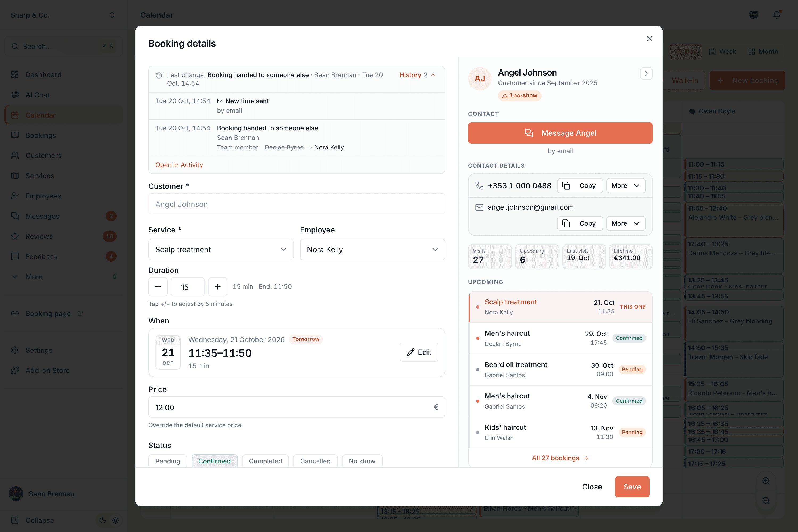Image resolution: width=798 pixels, height=532 pixels.
Task: Decrease duration with the minus button
Action: [158, 287]
